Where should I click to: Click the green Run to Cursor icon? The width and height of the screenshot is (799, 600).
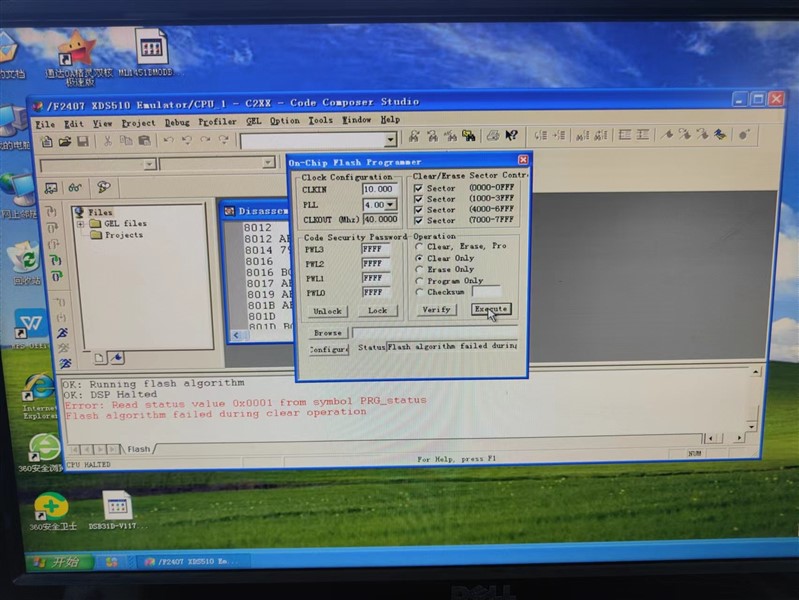tap(56, 260)
